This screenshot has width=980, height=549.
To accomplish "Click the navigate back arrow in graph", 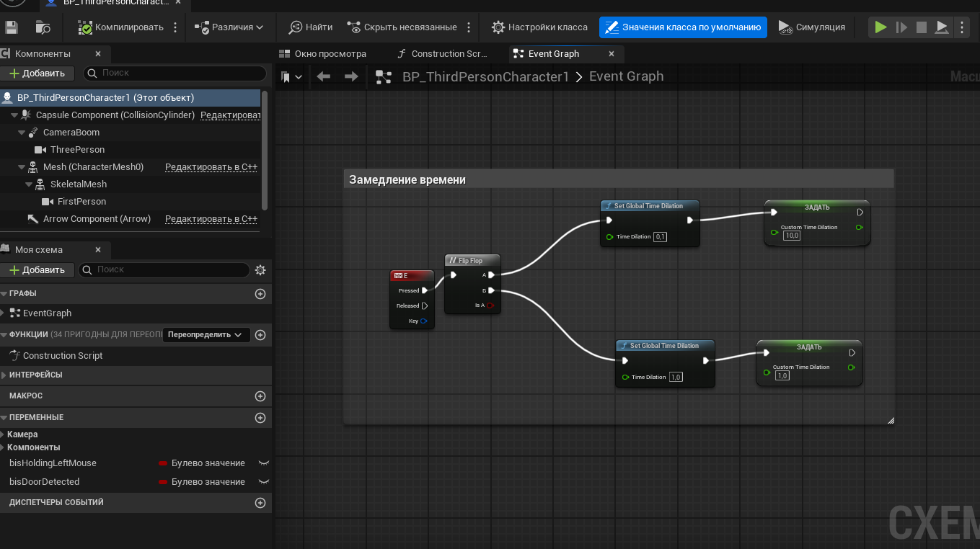I will [x=324, y=76].
